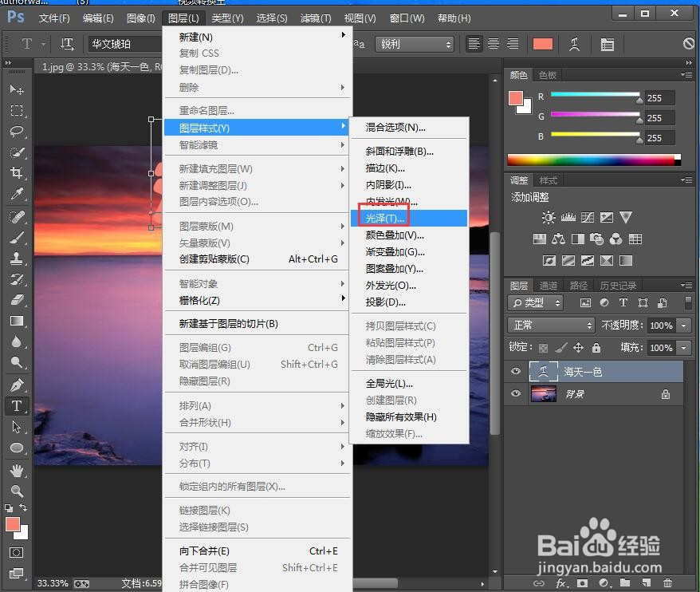Click the Delete Layer trash icon
700x592 pixels.
point(667,583)
